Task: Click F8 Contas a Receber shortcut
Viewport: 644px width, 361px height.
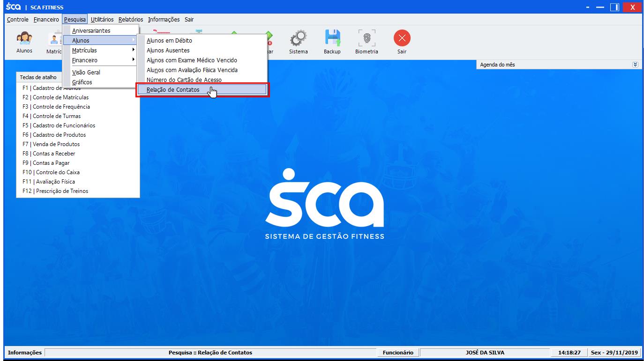Action: (49, 154)
